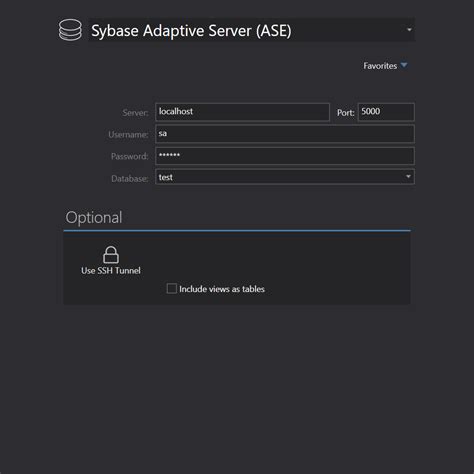Click the Password label text
The height and width of the screenshot is (474, 474).
[x=129, y=156]
